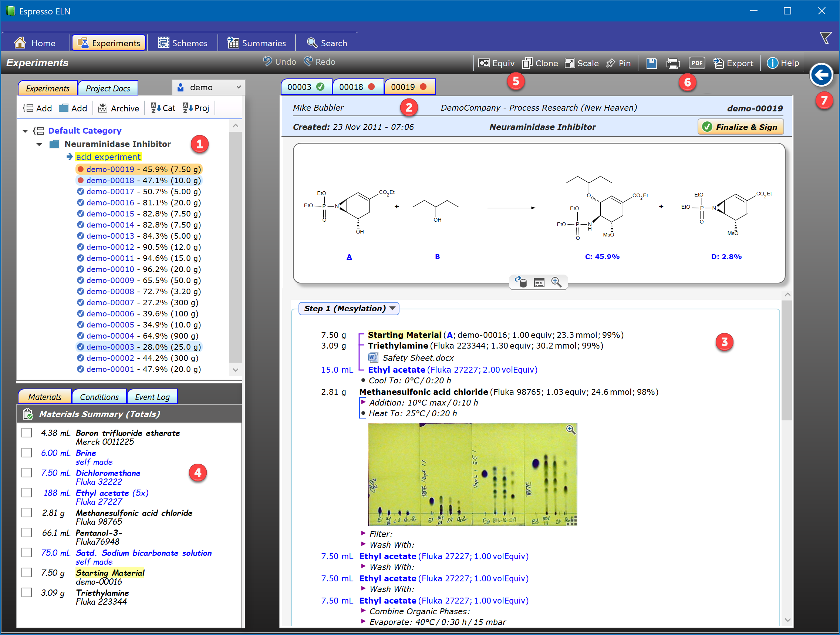Click the Save floppy disk icon

coord(651,63)
